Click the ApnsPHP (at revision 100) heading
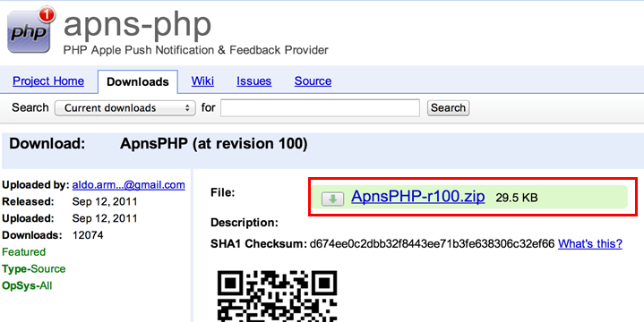Screen dimensions: 644x322 coord(213,144)
